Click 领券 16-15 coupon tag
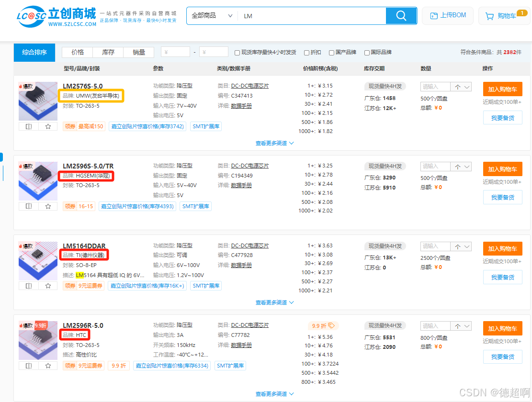 pos(79,206)
